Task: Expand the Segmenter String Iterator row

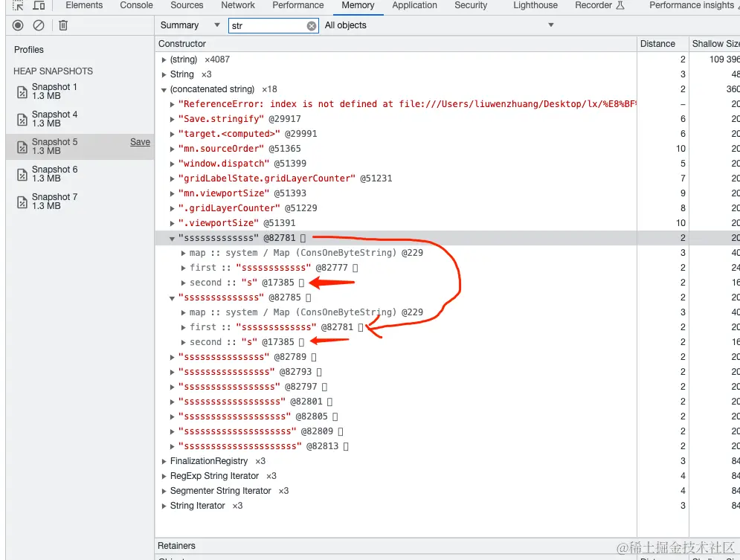Action: click(164, 491)
